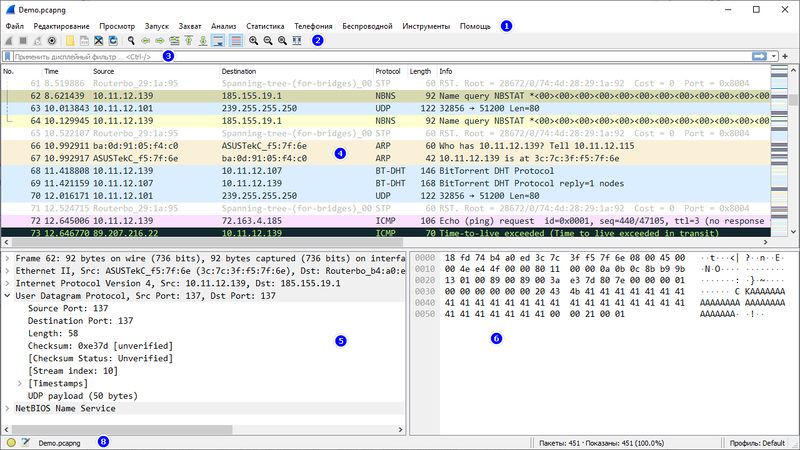Open capture options with the gear-circle icon
Viewport: 800px width, 450px height.
click(x=52, y=41)
